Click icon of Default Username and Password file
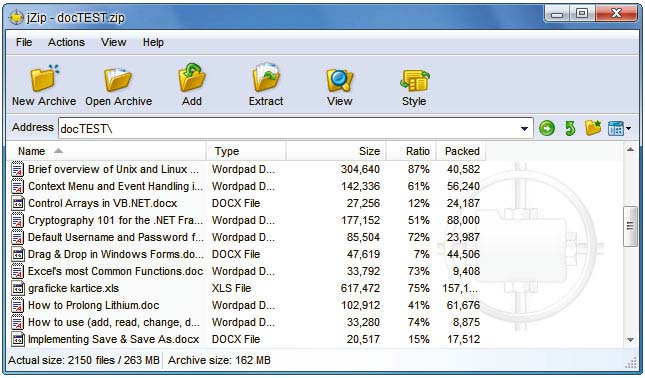The height and width of the screenshot is (378, 645). 17,237
